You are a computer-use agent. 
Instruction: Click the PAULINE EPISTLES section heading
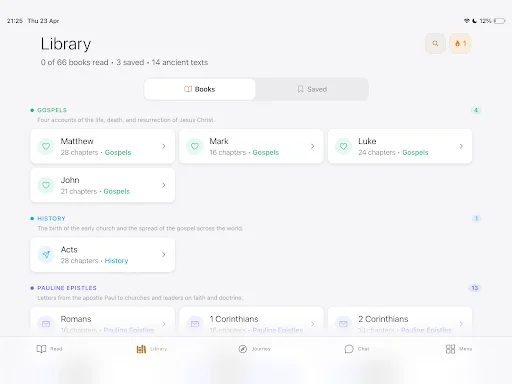pos(67,288)
